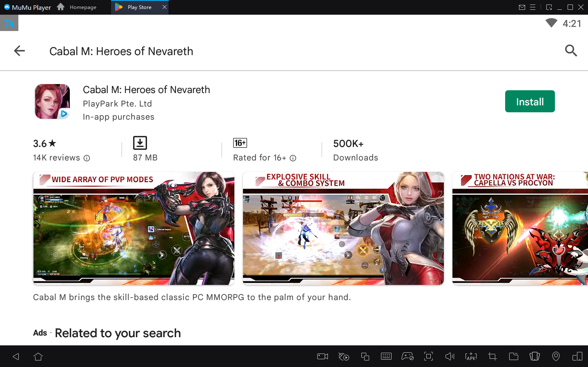
Task: Show info about the 14K reviews rating
Action: pos(87,158)
